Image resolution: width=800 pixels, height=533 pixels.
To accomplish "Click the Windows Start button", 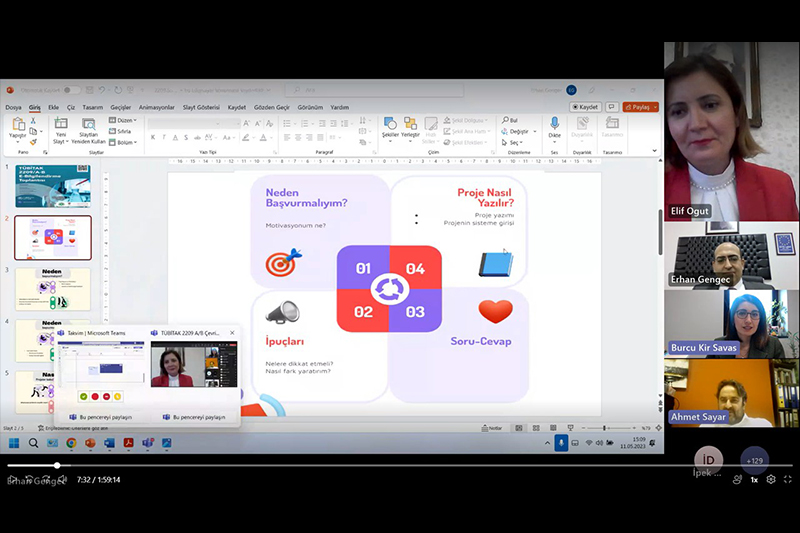I will (x=15, y=443).
